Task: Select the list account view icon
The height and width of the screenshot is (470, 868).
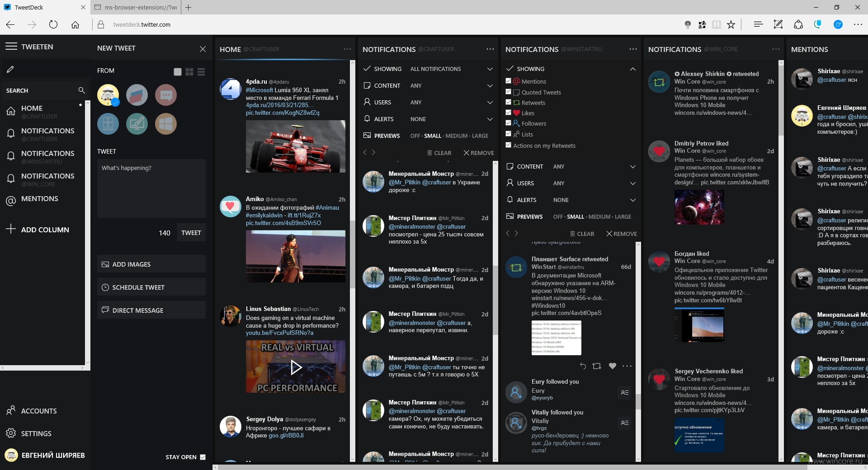Action: tap(201, 71)
